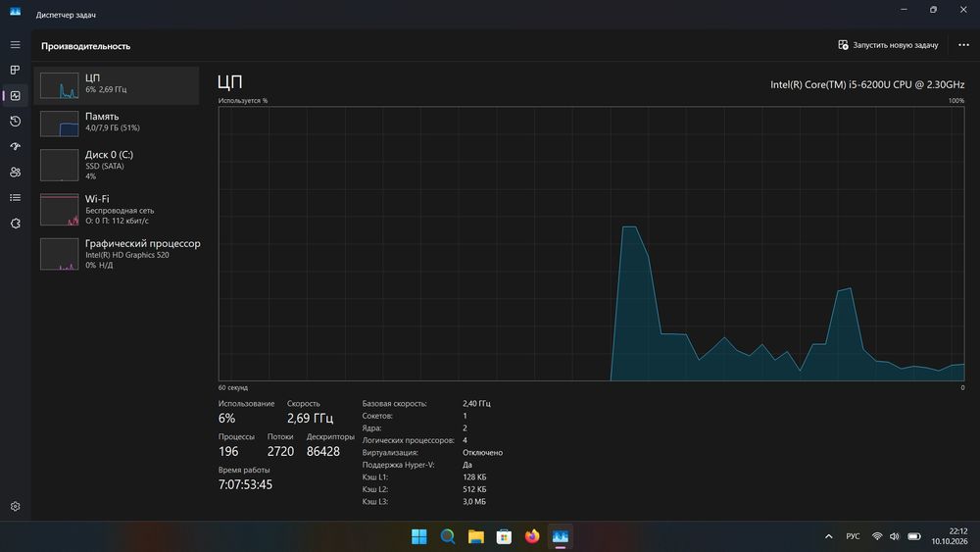Select the Performance page icon
The width and height of the screenshot is (980, 552).
[x=15, y=96]
